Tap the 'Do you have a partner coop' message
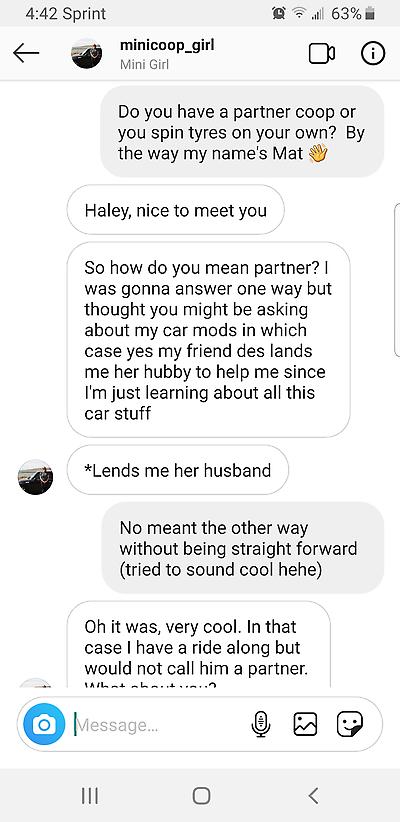Image resolution: width=400 pixels, height=822 pixels. click(x=242, y=132)
